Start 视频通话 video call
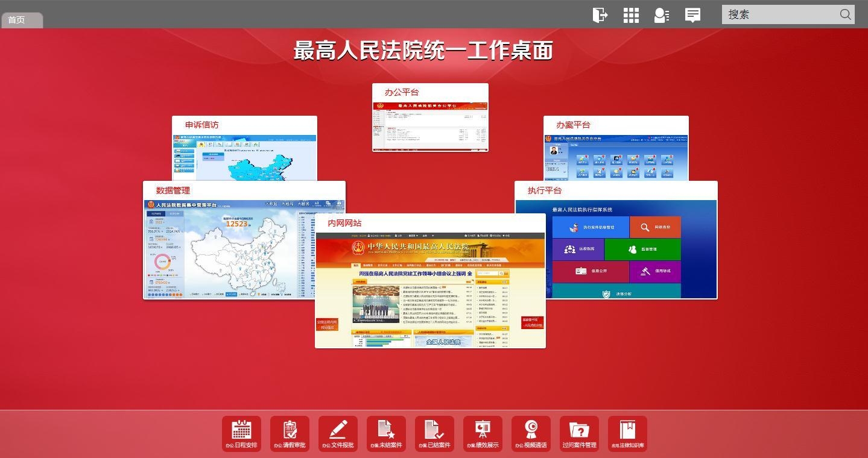 pyautogui.click(x=531, y=433)
